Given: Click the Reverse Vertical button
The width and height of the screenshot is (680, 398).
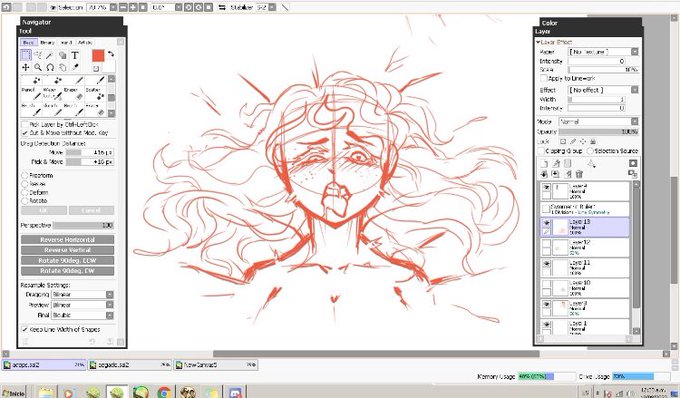Looking at the screenshot, I should pyautogui.click(x=68, y=250).
